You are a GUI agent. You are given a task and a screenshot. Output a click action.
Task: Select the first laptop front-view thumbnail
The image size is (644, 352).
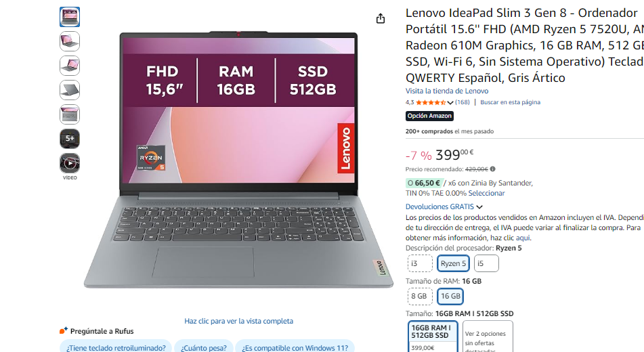[x=70, y=17]
